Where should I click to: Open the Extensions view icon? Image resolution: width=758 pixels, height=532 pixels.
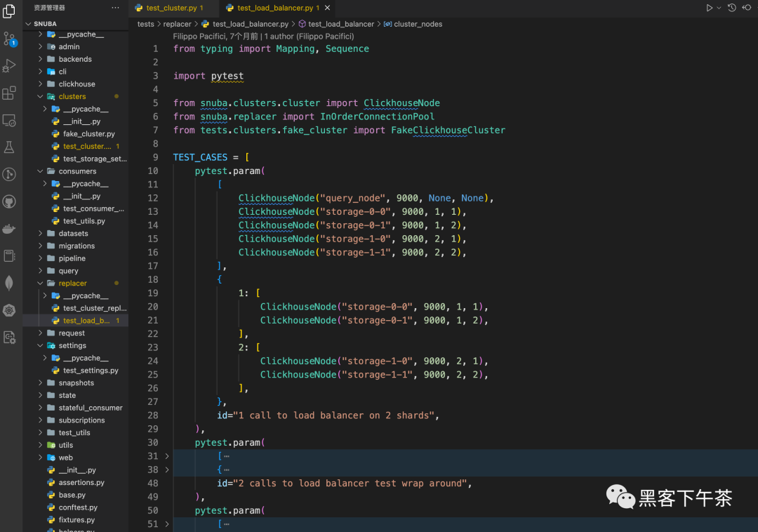click(9, 93)
